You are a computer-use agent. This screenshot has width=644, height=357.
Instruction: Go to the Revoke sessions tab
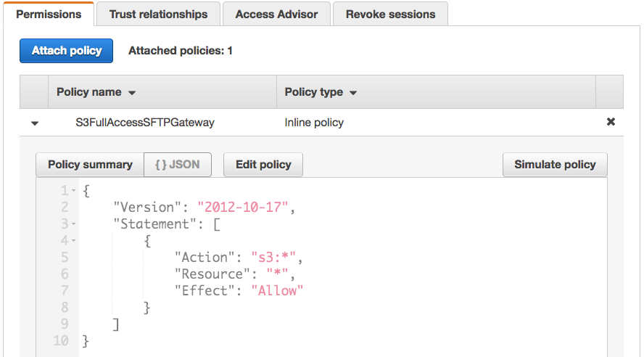[390, 15]
